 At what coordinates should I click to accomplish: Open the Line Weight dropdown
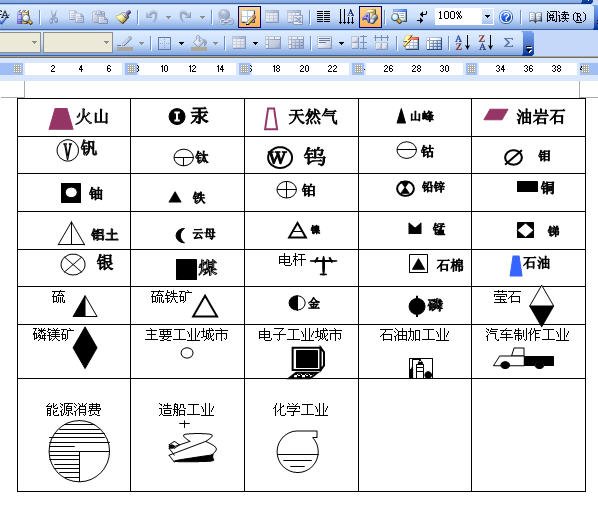(107, 43)
